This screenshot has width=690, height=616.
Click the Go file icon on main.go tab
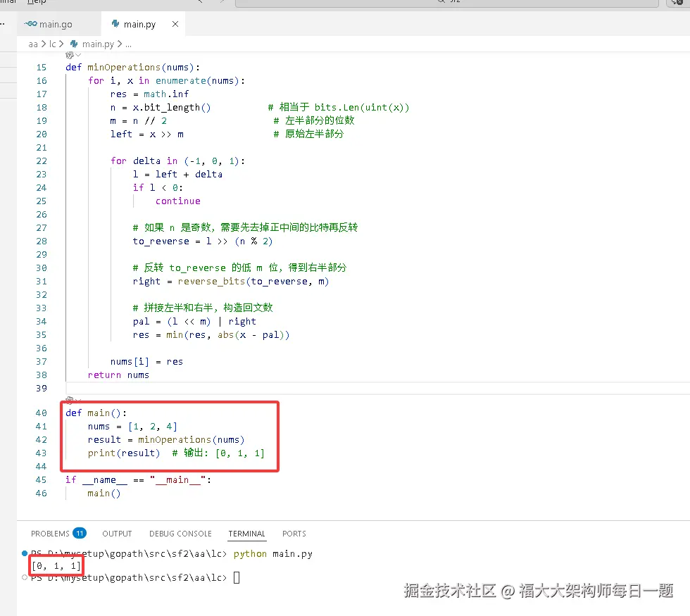click(31, 23)
